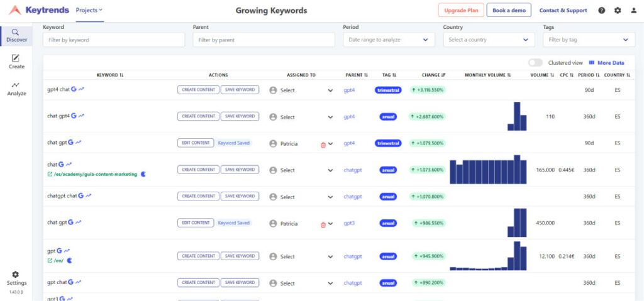
Task: Focus the Filter by keyword field
Action: pyautogui.click(x=114, y=40)
